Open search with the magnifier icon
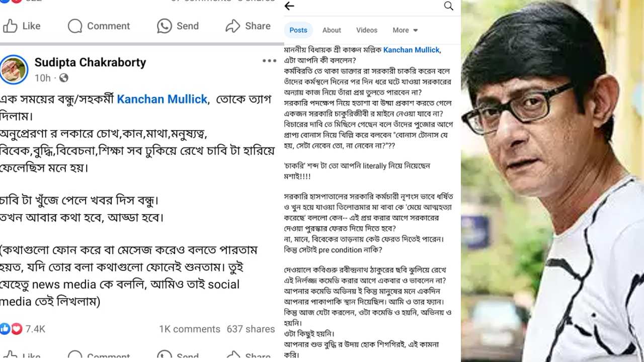 [x=449, y=6]
